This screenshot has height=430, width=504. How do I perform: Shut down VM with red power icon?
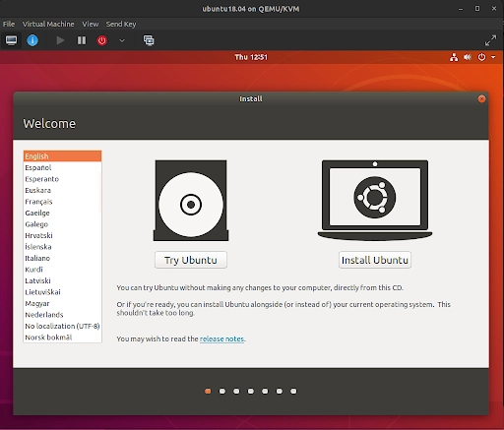coord(102,40)
